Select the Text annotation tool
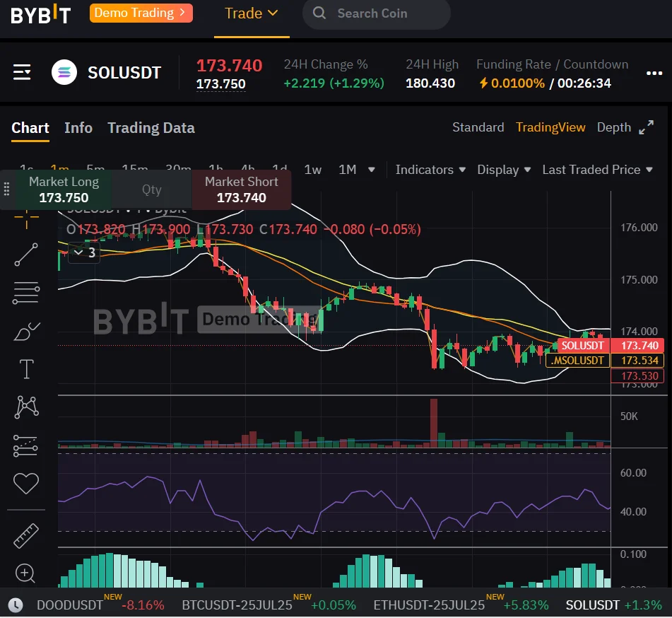672x618 pixels. (x=27, y=369)
